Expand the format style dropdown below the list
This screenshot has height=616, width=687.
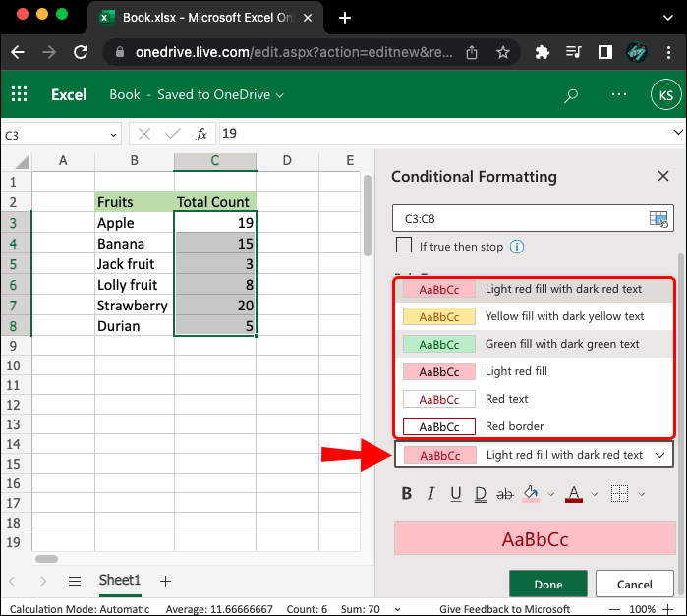point(659,455)
